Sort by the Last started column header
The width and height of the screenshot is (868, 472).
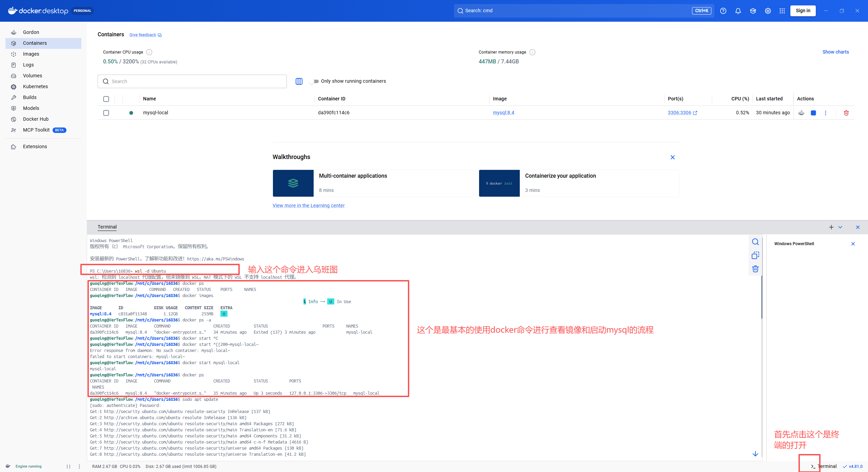[x=769, y=99]
